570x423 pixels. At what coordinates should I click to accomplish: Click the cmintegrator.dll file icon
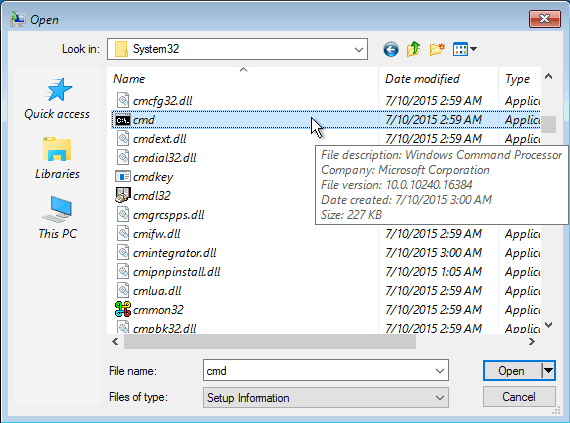[123, 253]
